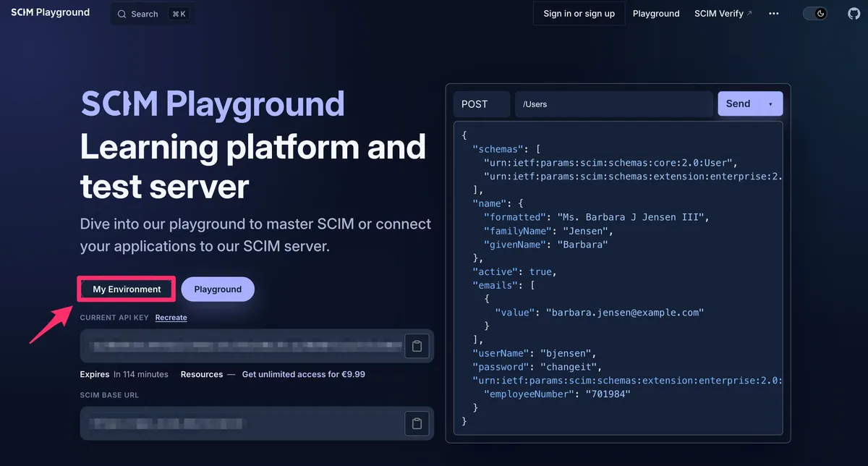Open the POST method selector
Image resolution: width=868 pixels, height=466 pixels.
(x=482, y=104)
